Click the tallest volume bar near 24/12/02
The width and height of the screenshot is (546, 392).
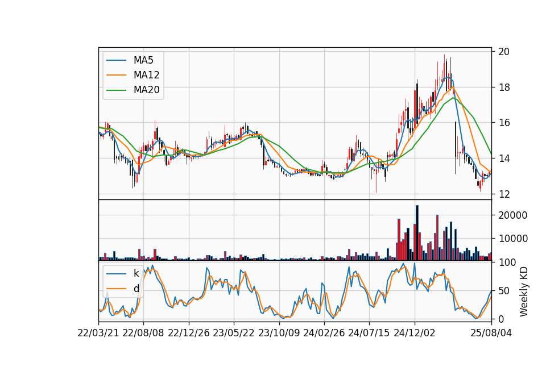pyautogui.click(x=417, y=233)
